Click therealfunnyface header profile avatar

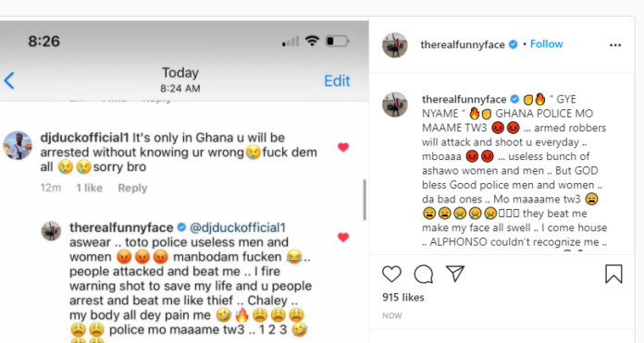[395, 45]
